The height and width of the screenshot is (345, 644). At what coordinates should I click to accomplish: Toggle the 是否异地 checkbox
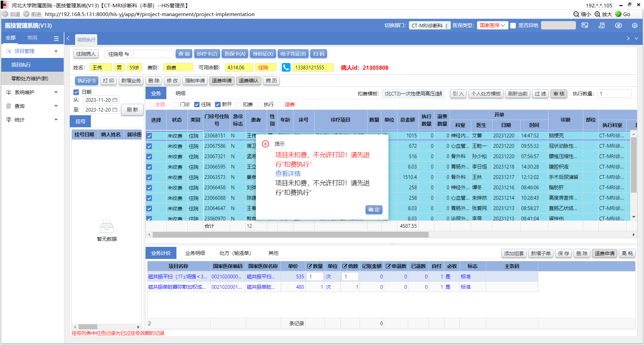(x=513, y=25)
